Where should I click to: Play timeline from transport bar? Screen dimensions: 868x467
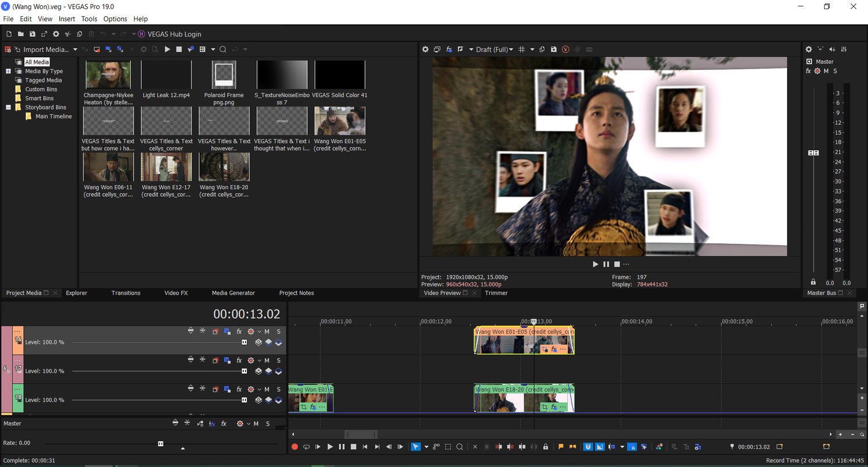pyautogui.click(x=330, y=447)
